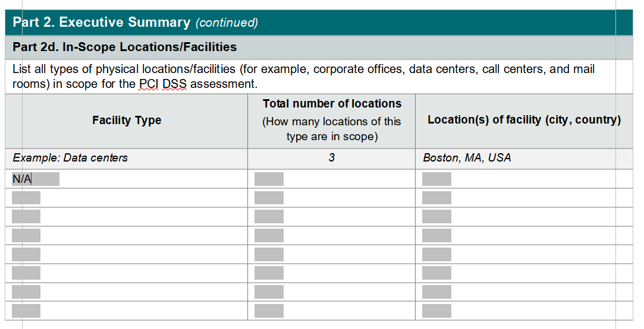644x329 pixels.
Task: Click the location field in the N/A row
Action: 436,179
